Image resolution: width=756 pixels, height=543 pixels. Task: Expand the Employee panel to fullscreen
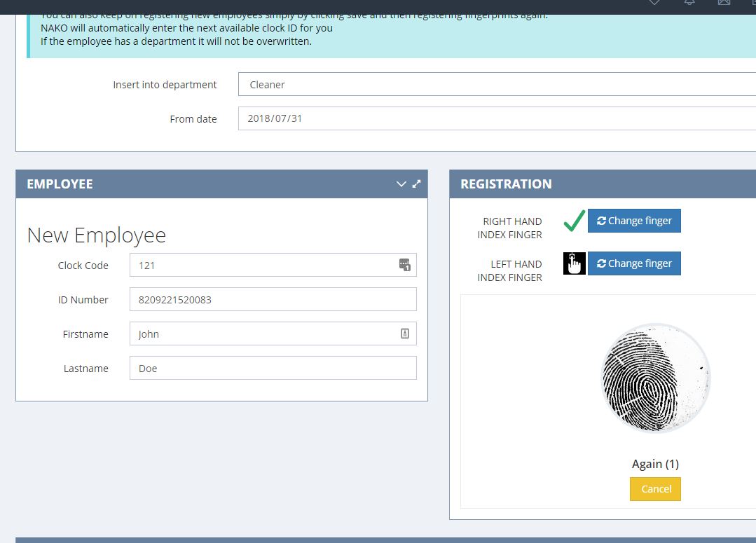(417, 184)
